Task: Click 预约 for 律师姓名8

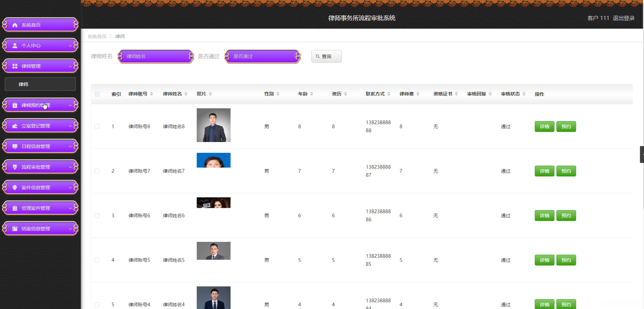Action: [566, 127]
